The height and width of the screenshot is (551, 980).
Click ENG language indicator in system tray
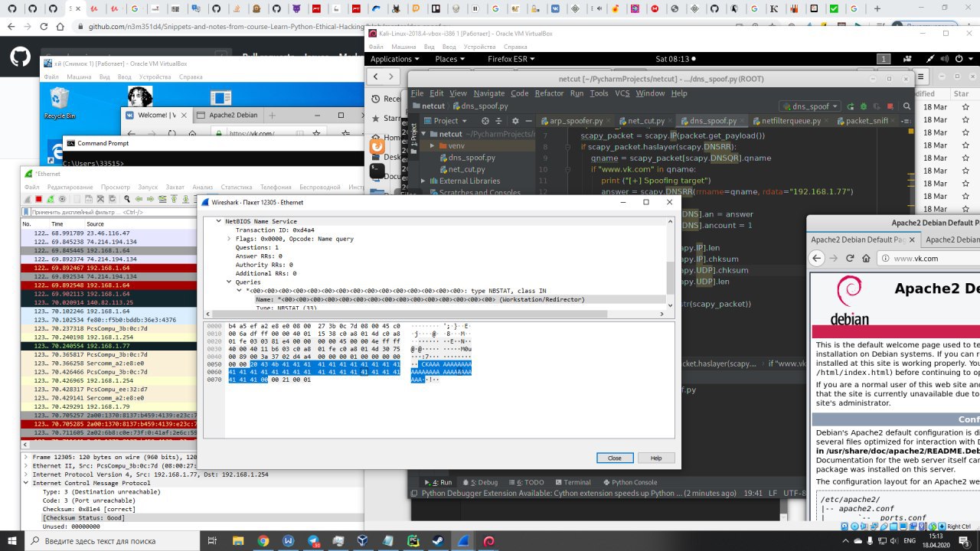point(910,541)
